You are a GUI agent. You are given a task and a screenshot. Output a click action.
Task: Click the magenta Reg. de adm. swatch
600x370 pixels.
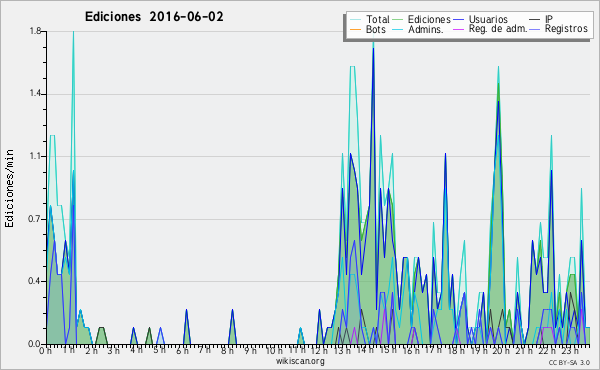[458, 29]
